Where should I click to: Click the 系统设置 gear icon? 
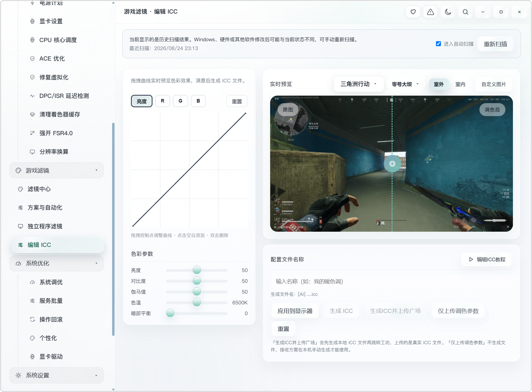(19, 375)
